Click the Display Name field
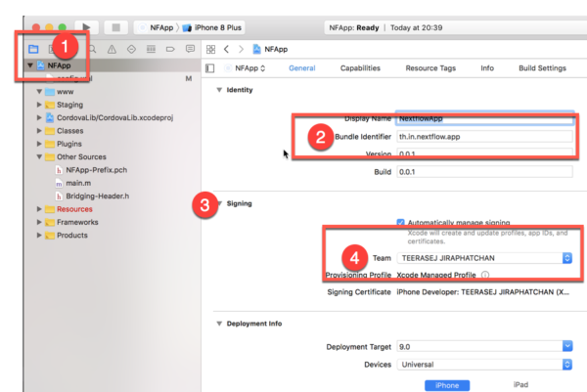Image resolution: width=587 pixels, height=392 pixels. click(484, 118)
